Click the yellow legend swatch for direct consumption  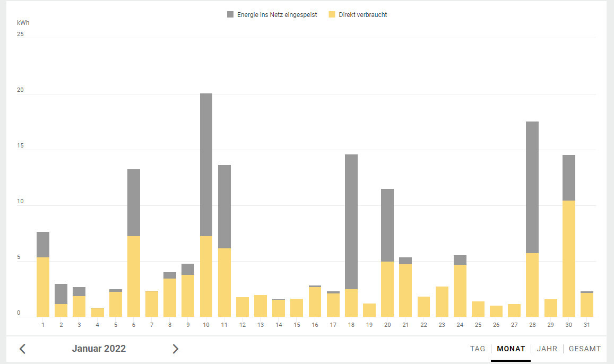tap(332, 15)
